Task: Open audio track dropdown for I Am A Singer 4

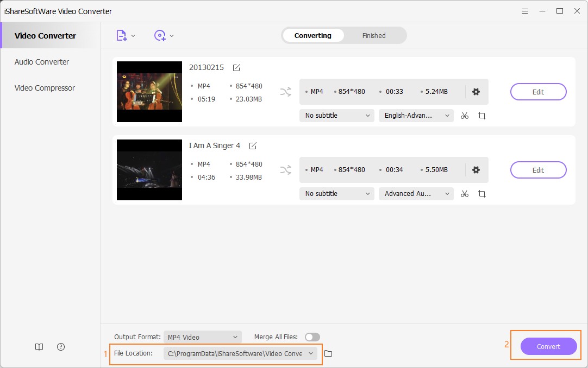Action: pyautogui.click(x=416, y=193)
